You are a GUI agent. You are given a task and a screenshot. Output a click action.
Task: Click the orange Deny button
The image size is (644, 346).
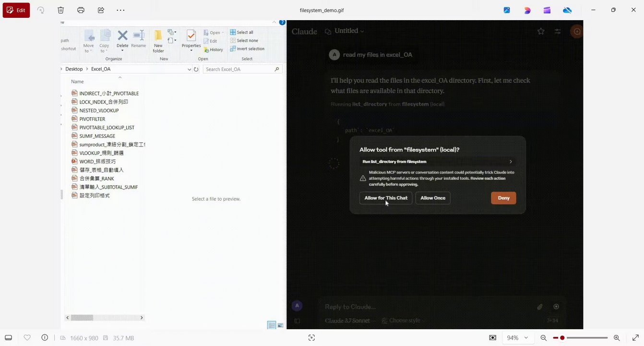pyautogui.click(x=503, y=198)
